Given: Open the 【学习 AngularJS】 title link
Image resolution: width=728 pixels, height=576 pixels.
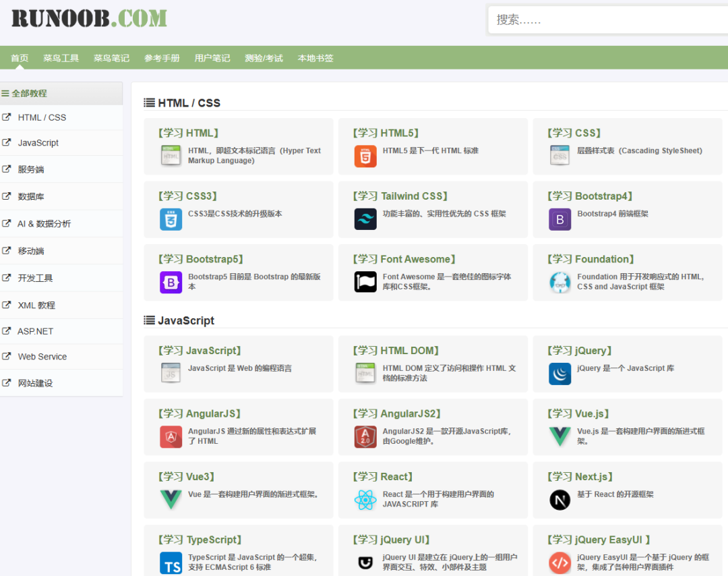Looking at the screenshot, I should 199,414.
